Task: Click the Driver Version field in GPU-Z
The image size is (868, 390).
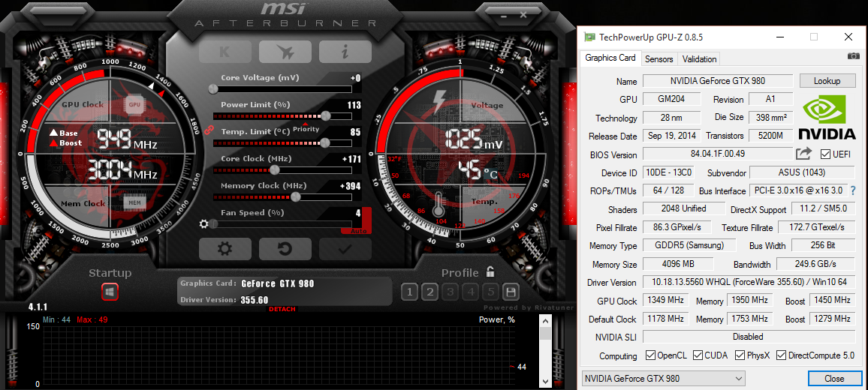Action: tap(749, 283)
